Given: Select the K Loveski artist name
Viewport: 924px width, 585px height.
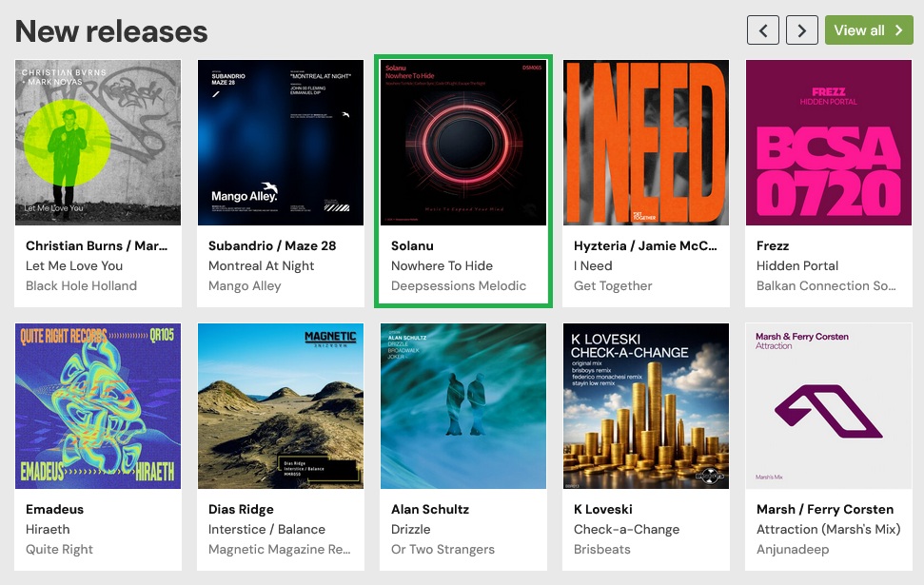Looking at the screenshot, I should point(603,509).
